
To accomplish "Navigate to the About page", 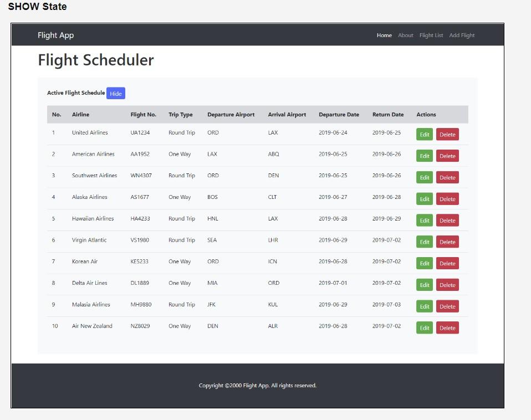I will click(405, 35).
